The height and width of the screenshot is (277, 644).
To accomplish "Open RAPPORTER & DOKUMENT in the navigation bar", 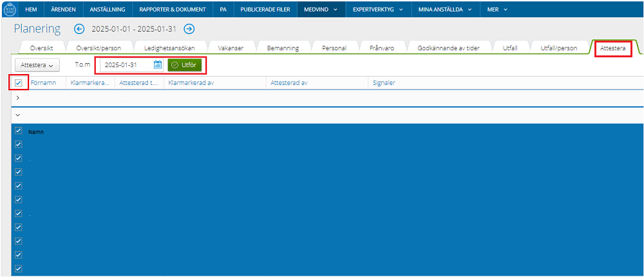I will coord(173,10).
